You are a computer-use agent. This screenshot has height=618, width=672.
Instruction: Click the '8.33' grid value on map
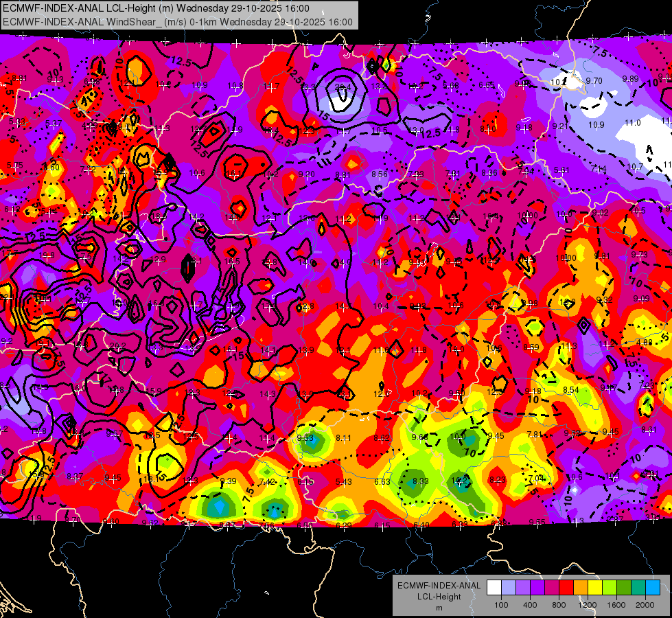click(x=420, y=481)
